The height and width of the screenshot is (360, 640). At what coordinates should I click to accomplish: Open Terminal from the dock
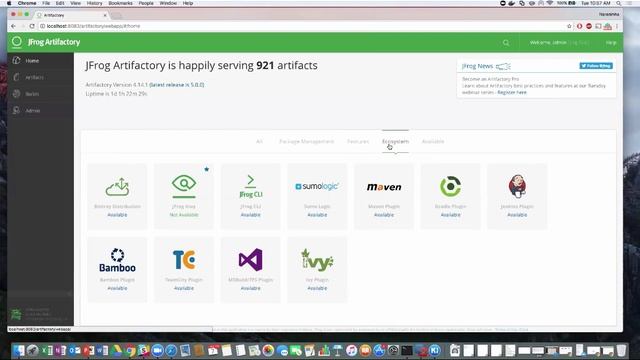point(407,350)
